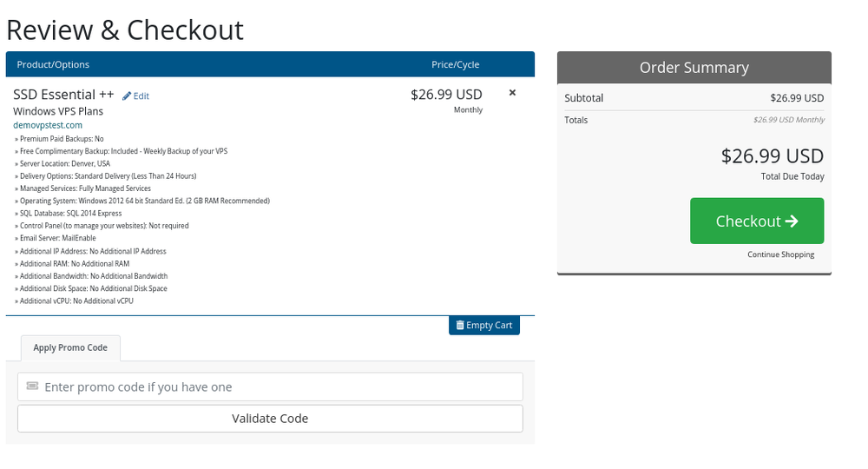
Task: Click the SSD Essential ++ product title
Action: [x=63, y=95]
